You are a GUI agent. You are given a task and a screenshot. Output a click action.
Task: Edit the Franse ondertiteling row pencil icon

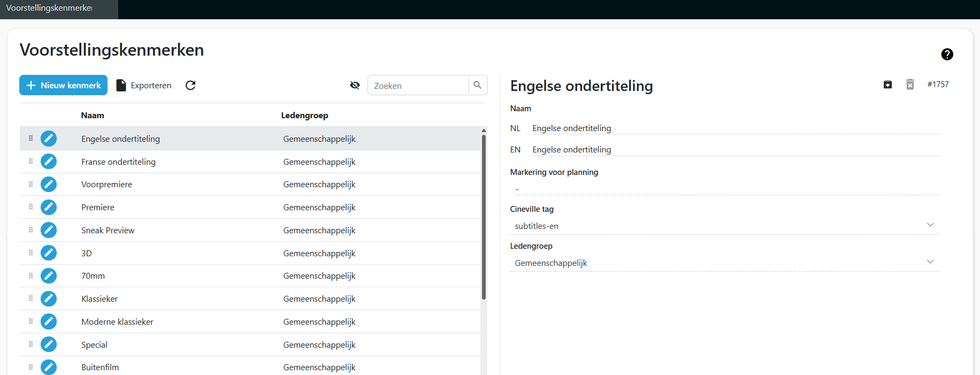click(49, 162)
